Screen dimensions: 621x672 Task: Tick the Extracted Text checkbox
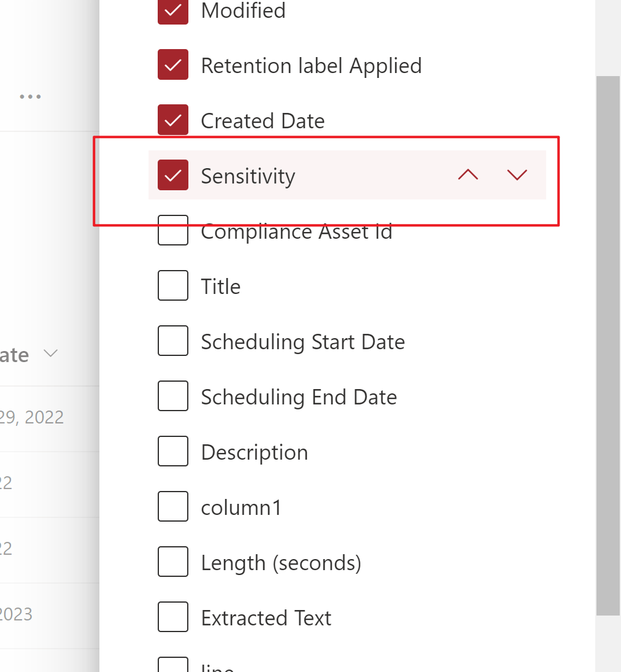[x=172, y=617]
